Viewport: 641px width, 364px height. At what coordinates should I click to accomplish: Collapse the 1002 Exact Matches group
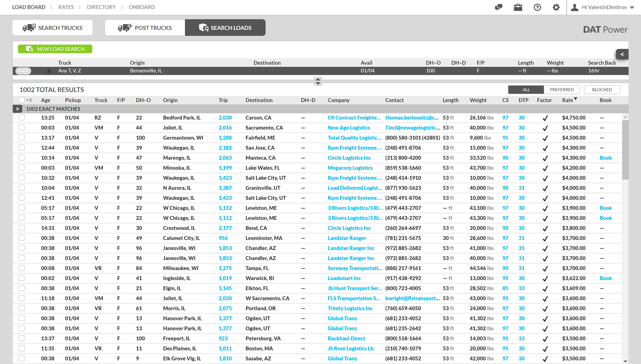(17, 109)
